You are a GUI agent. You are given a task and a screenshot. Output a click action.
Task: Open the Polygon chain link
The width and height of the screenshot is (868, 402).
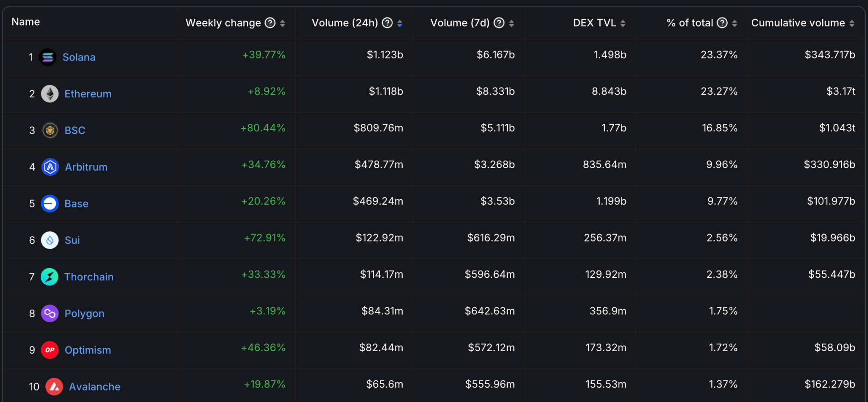[84, 313]
